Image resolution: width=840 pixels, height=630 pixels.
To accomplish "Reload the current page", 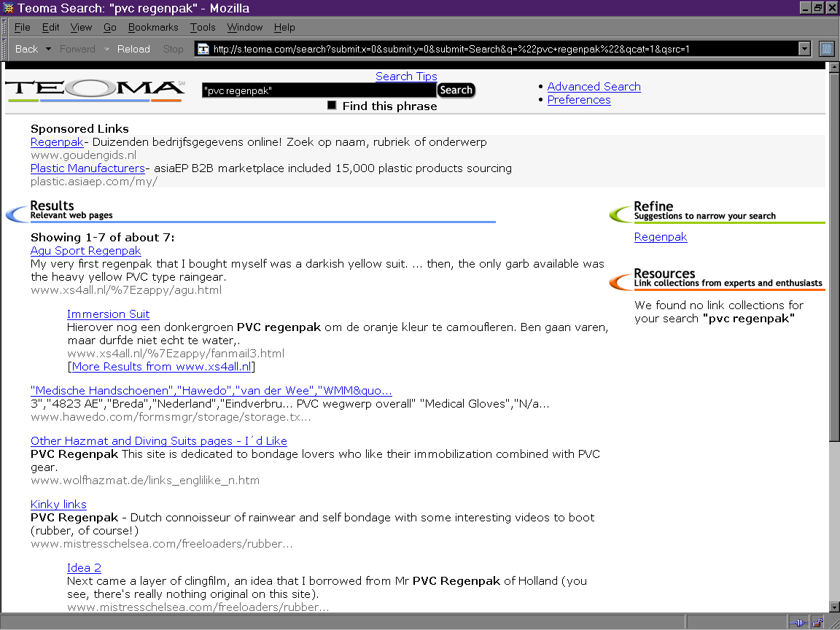I will pos(133,50).
